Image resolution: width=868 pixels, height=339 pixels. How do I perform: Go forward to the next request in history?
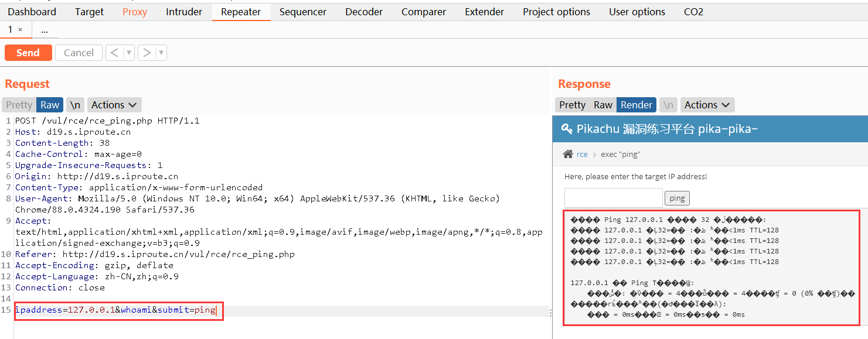147,53
